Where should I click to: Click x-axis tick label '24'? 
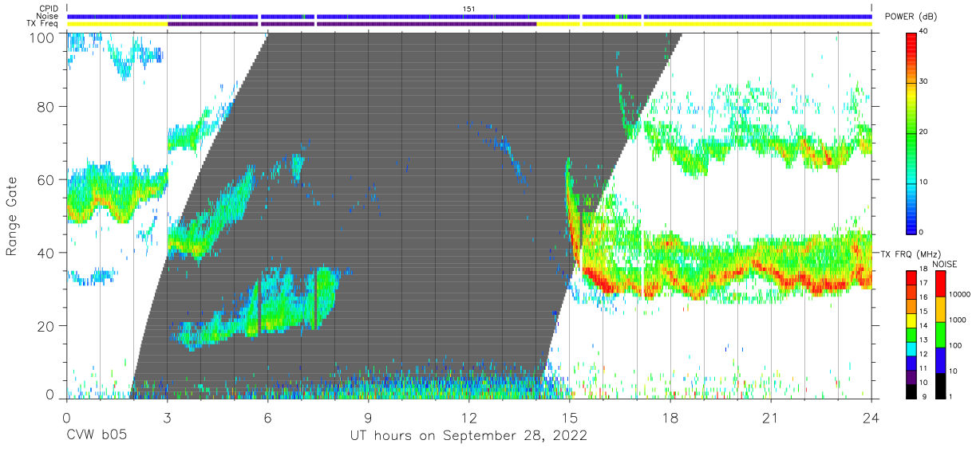(x=871, y=418)
